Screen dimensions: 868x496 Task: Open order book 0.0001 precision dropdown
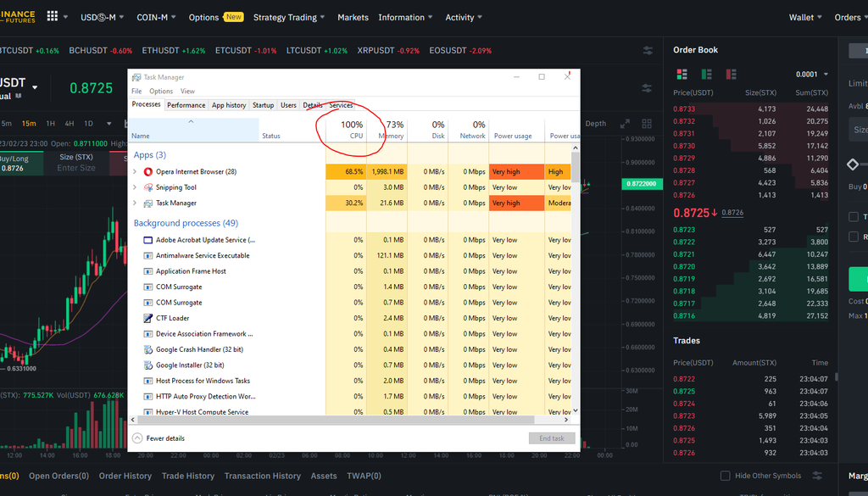click(811, 75)
